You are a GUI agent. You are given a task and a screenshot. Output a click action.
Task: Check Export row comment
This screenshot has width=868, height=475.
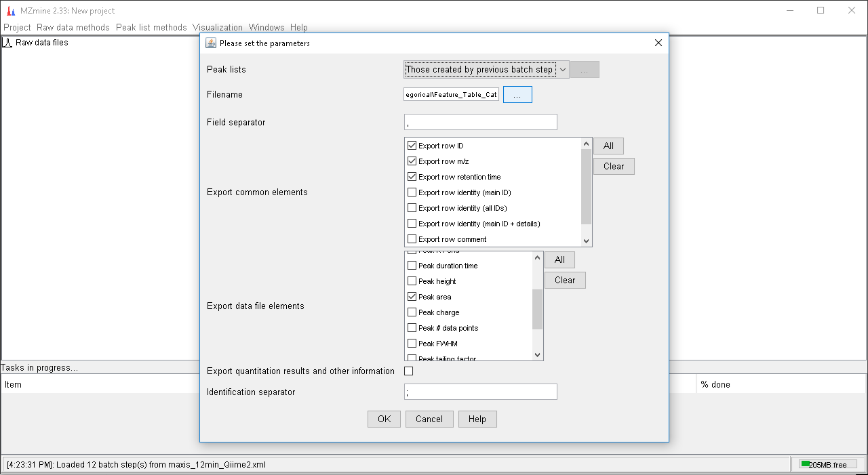click(412, 239)
